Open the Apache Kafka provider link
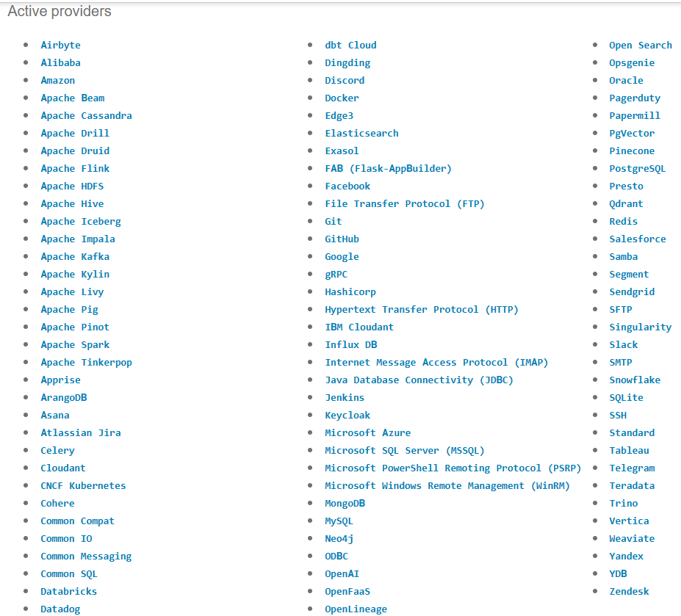This screenshot has height=616, width=681. [75, 256]
